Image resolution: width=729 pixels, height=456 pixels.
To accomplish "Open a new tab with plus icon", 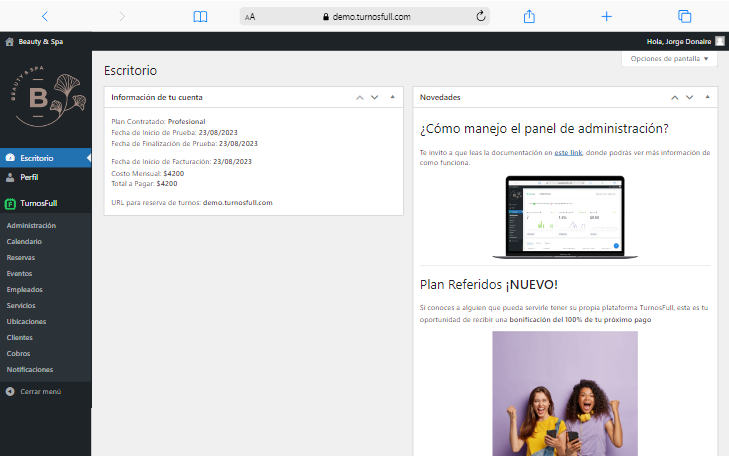I will 606,16.
